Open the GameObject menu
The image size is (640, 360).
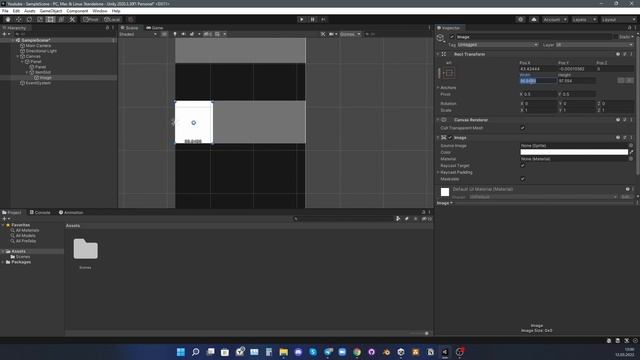click(51, 11)
